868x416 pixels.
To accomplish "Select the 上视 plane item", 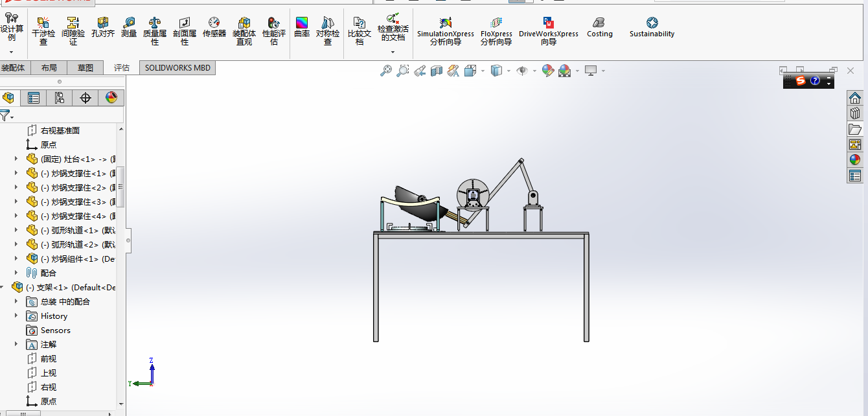I will click(49, 373).
